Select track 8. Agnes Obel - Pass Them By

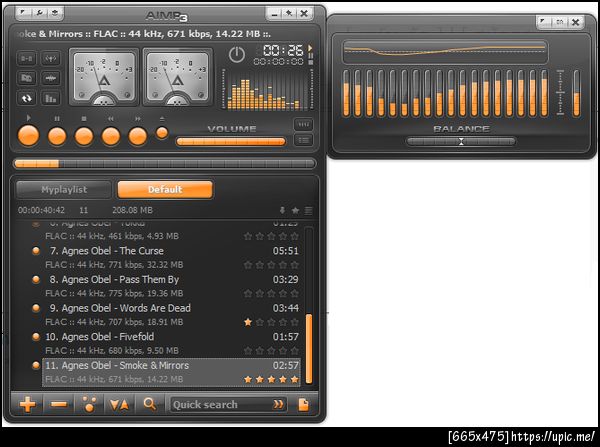pos(171,286)
